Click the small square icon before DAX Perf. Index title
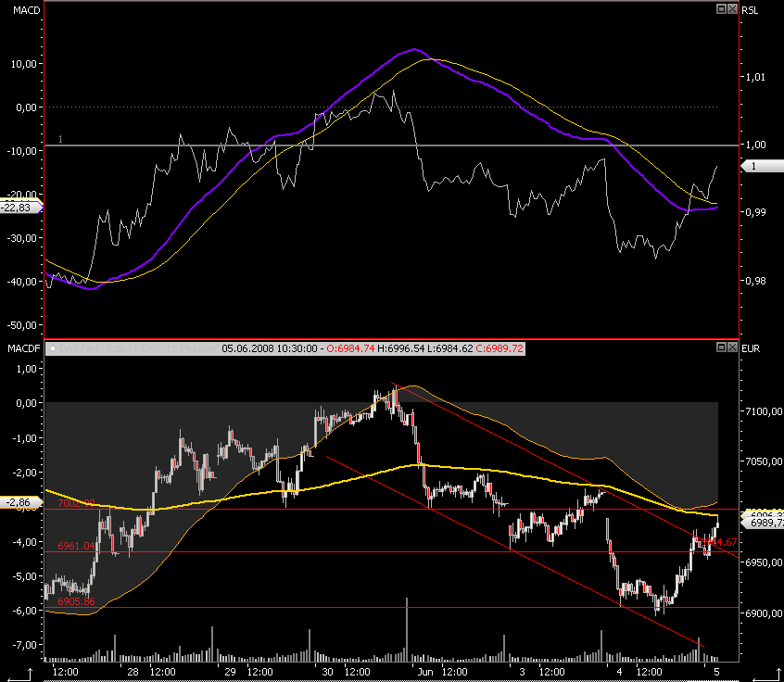The width and height of the screenshot is (784, 682). pyautogui.click(x=53, y=348)
